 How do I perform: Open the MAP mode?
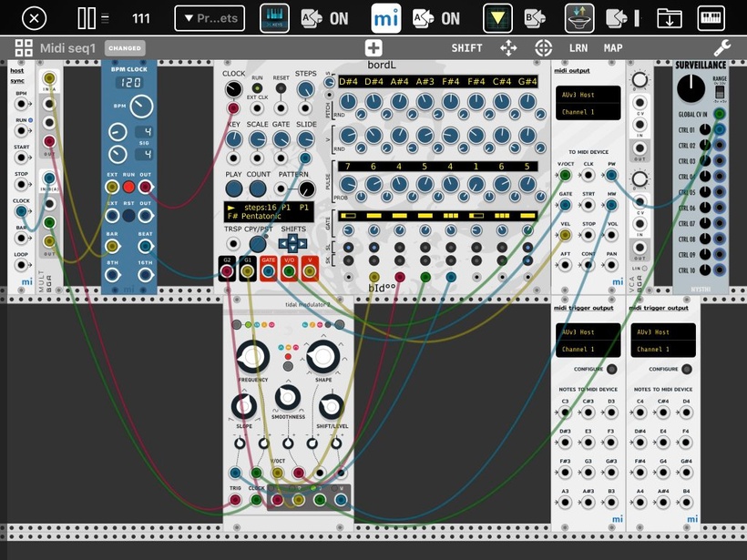click(x=613, y=48)
